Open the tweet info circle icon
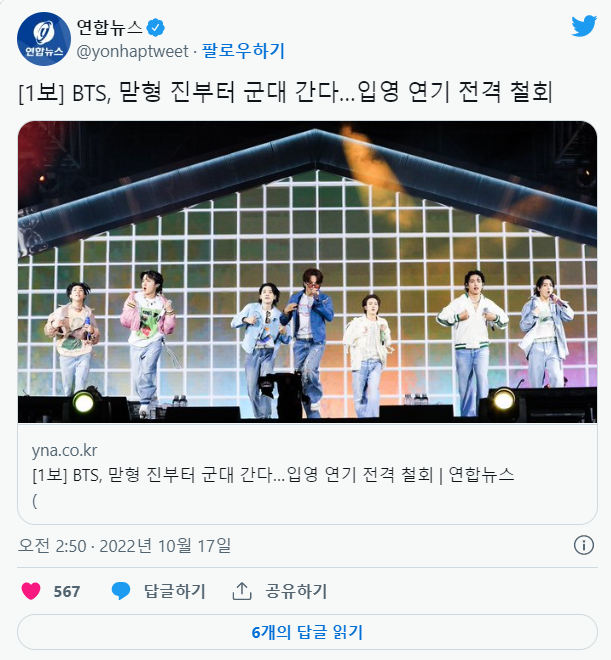The image size is (611, 660). tap(584, 546)
